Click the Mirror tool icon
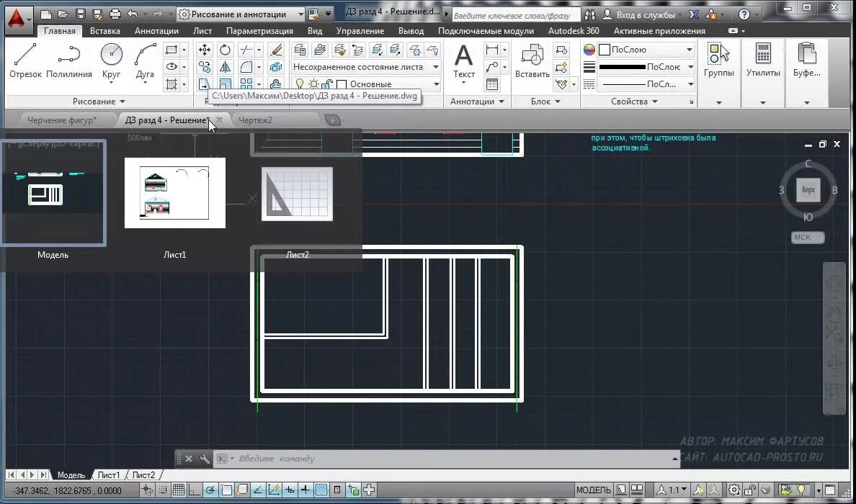856x504 pixels. point(225,67)
